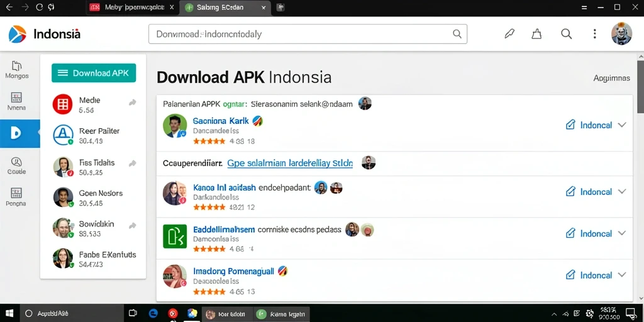Click the red Medie app icon
The image size is (644, 322).
point(63,104)
